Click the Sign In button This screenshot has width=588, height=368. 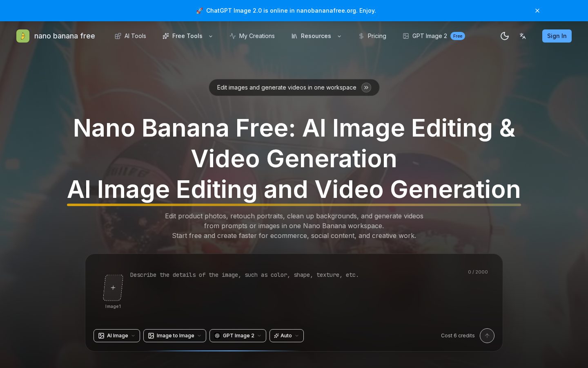(x=557, y=36)
